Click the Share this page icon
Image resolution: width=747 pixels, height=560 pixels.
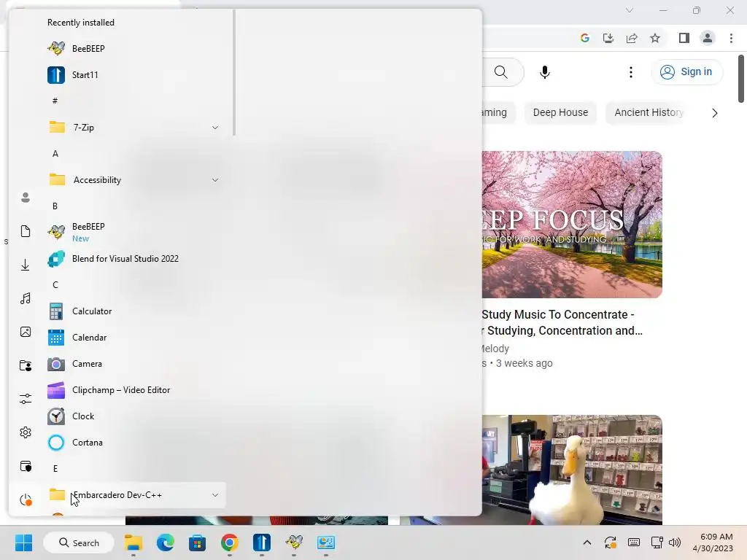pos(632,38)
